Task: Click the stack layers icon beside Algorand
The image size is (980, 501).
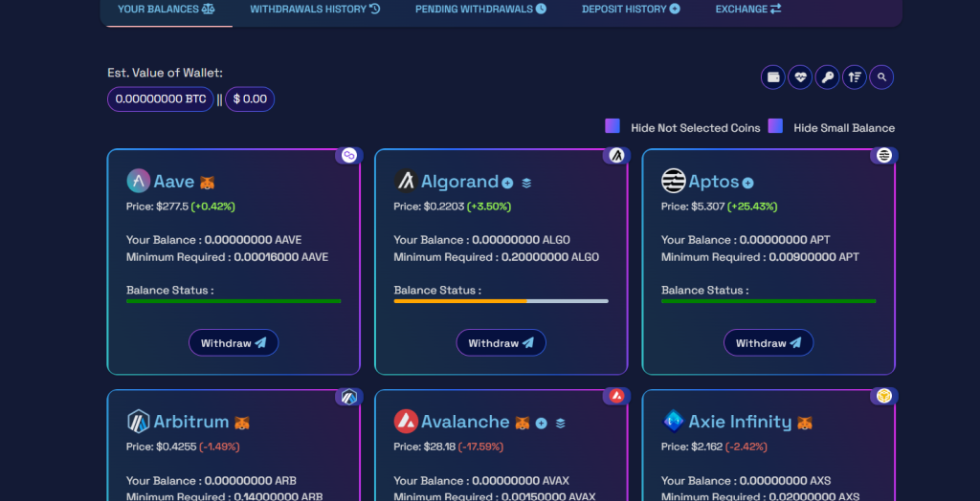Action: pos(526,183)
